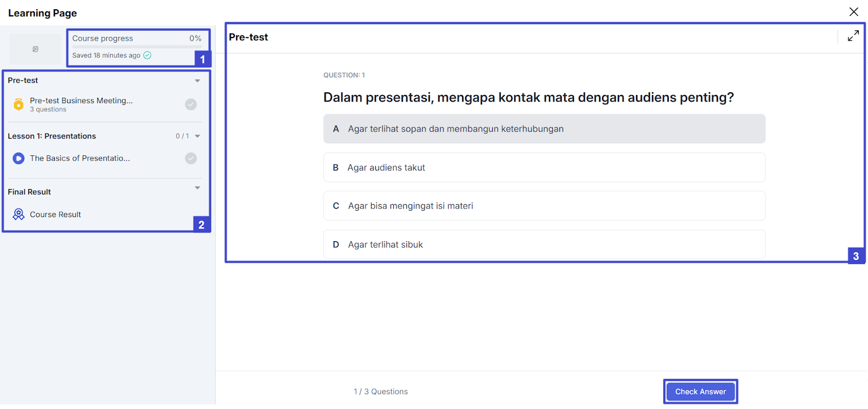The image size is (868, 409).
Task: Toggle completion check for Pre-test Business Meeting
Action: (190, 104)
